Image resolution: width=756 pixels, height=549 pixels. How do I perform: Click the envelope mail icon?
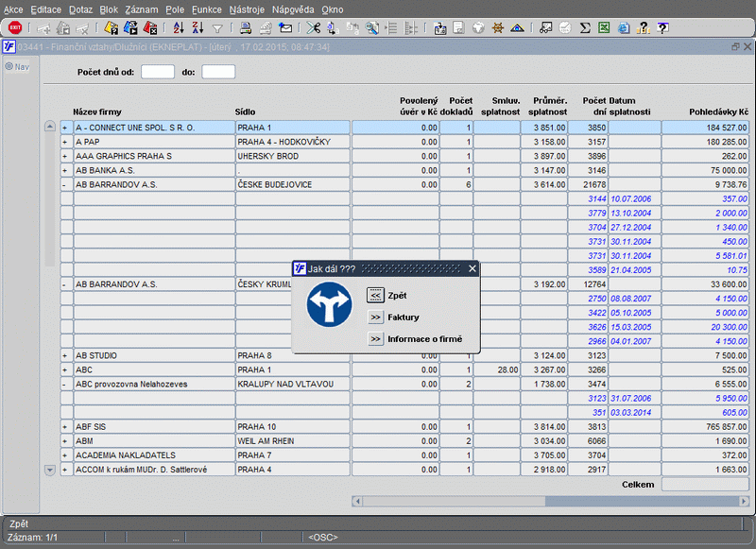tap(285, 28)
